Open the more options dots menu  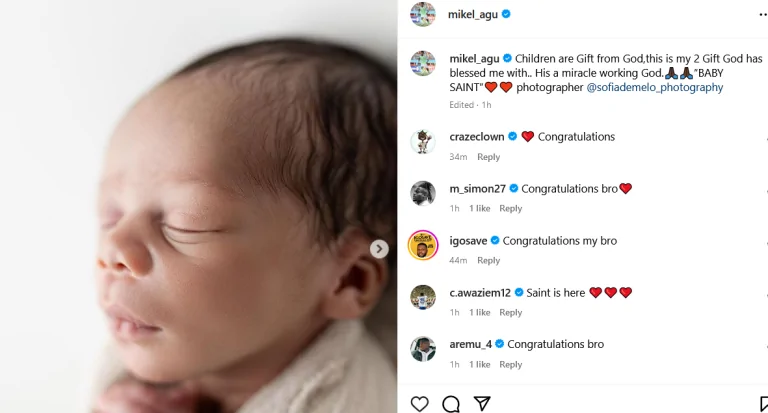(762, 14)
